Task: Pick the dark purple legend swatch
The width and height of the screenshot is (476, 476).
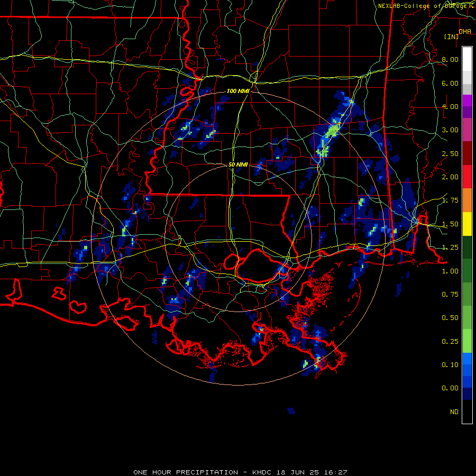Action: (467, 112)
